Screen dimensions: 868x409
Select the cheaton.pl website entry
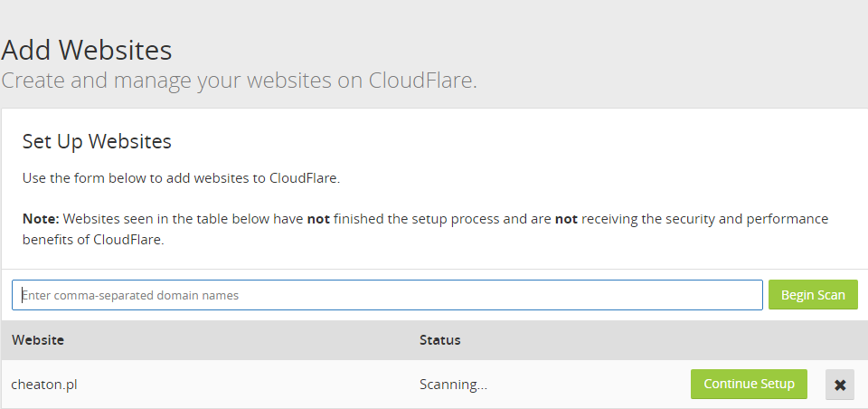[x=43, y=384]
